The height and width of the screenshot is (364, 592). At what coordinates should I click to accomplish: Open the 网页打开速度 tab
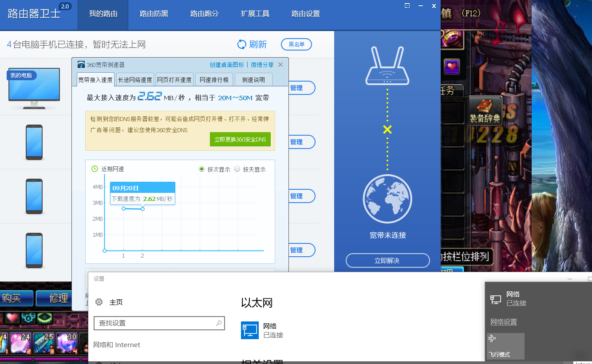click(x=174, y=80)
